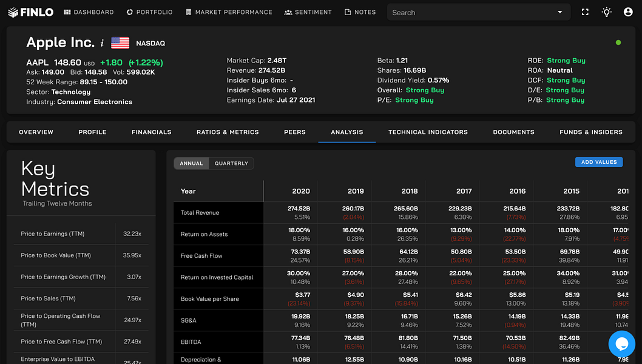Screen dimensions: 642x364
Task: Click the Apple Inc. company title
Action: (x=60, y=42)
